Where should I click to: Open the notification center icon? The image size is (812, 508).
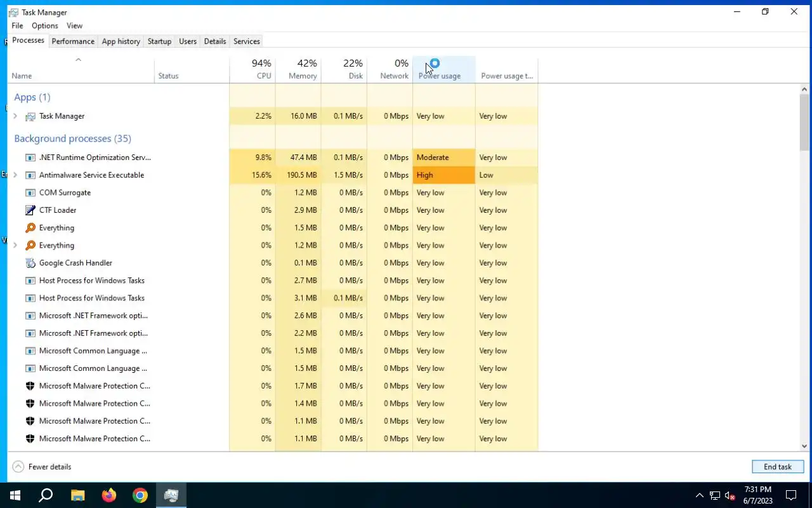coord(791,495)
